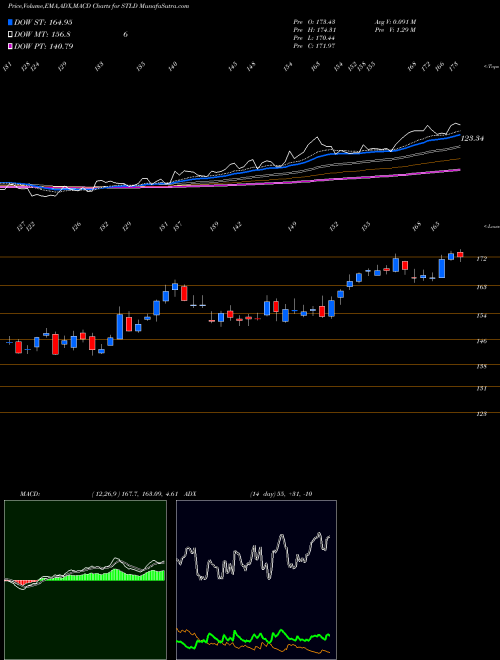Click inside the dark blue ADX indicator panel
This screenshot has height=660, width=500.
(256, 580)
